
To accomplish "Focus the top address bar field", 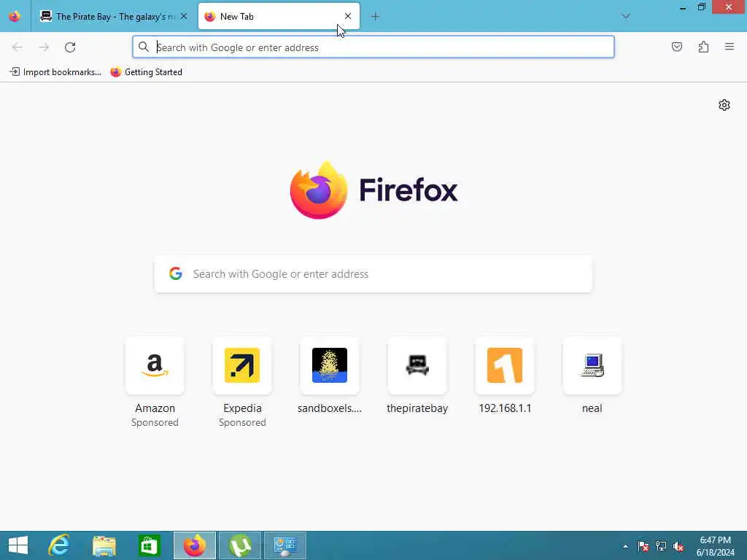I will click(373, 47).
